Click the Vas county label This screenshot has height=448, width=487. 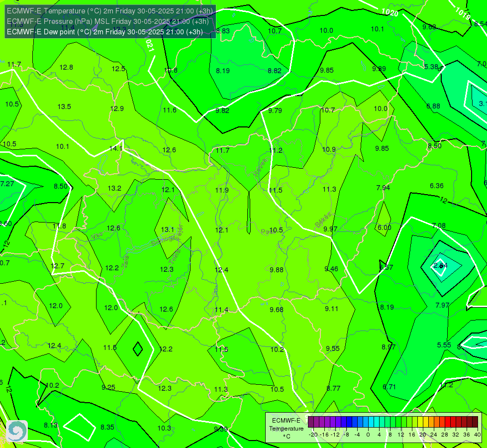pos(97,236)
